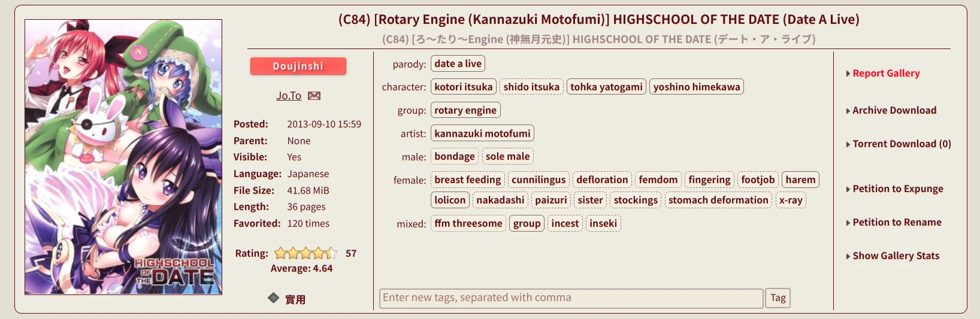Click the Tag submit button
Image resolution: width=980 pixels, height=319 pixels.
tap(778, 298)
